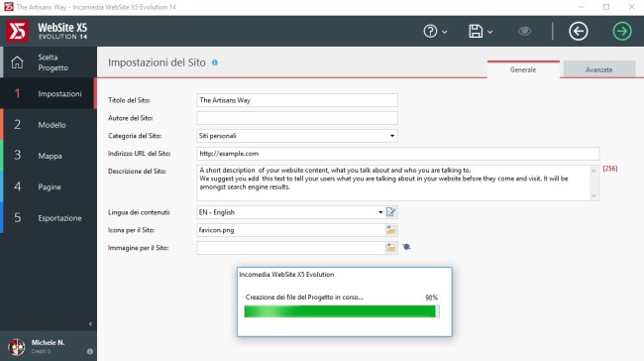Collapse the sidebar with the chevron
Image resolution: width=644 pixels, height=361 pixels.
click(x=90, y=324)
